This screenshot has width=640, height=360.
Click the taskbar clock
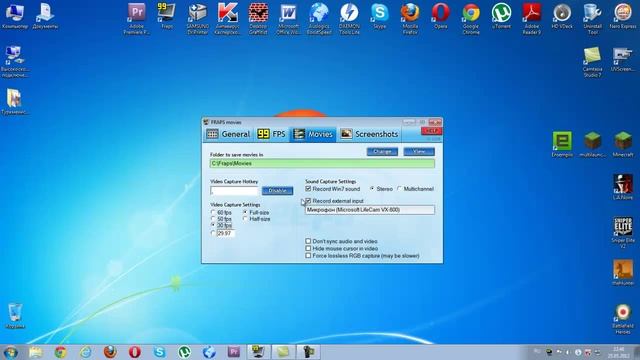pos(619,352)
